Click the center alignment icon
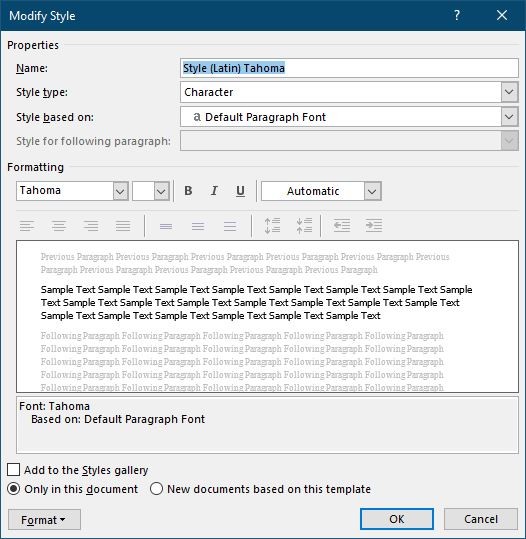 tap(59, 226)
